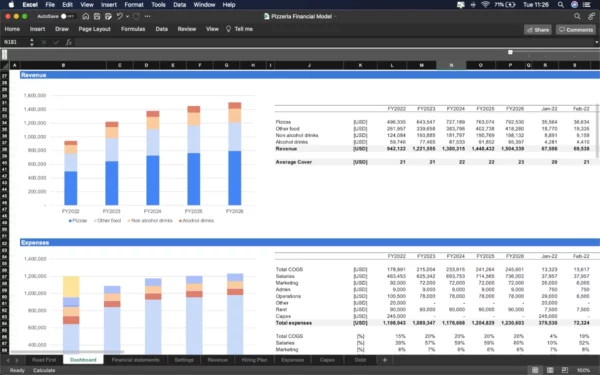This screenshot has height=375, width=600.
Task: Click the Share button
Action: pyautogui.click(x=538, y=29)
